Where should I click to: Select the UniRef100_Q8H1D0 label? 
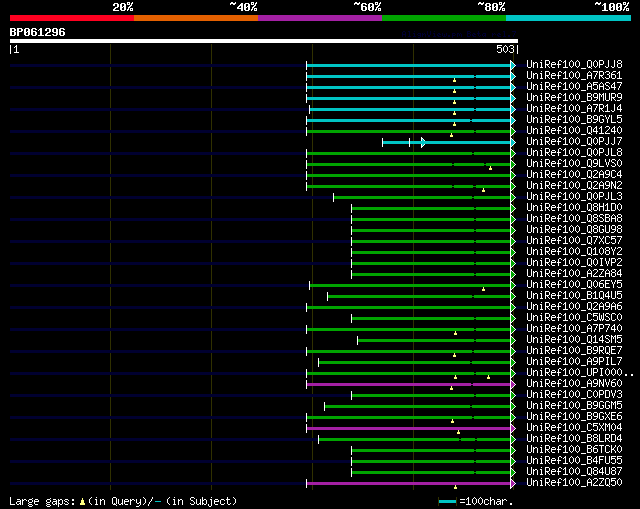574,207
